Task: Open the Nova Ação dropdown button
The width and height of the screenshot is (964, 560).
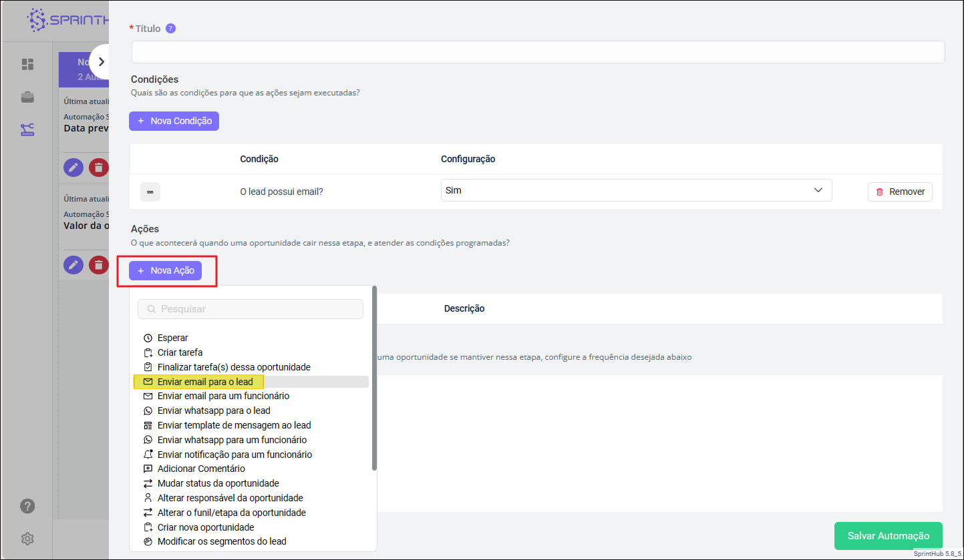Action: 166,270
